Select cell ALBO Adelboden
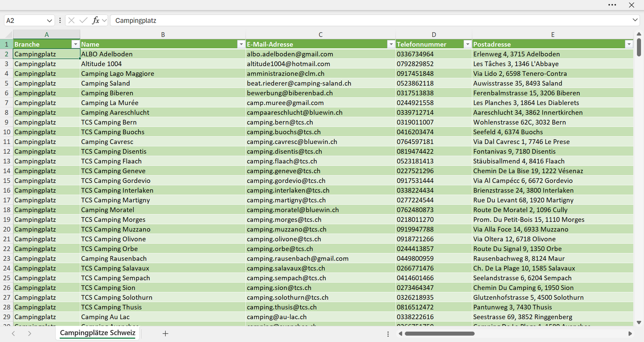Image resolution: width=644 pixels, height=342 pixels. [x=163, y=54]
